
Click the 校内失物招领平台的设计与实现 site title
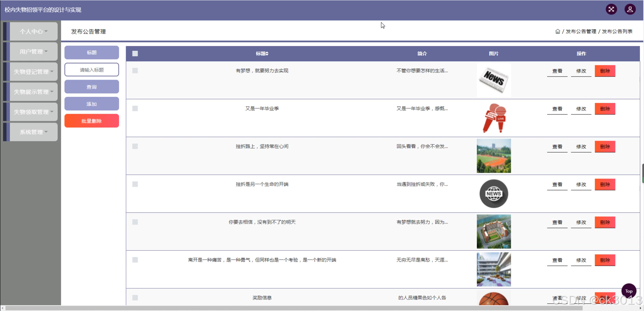click(43, 10)
